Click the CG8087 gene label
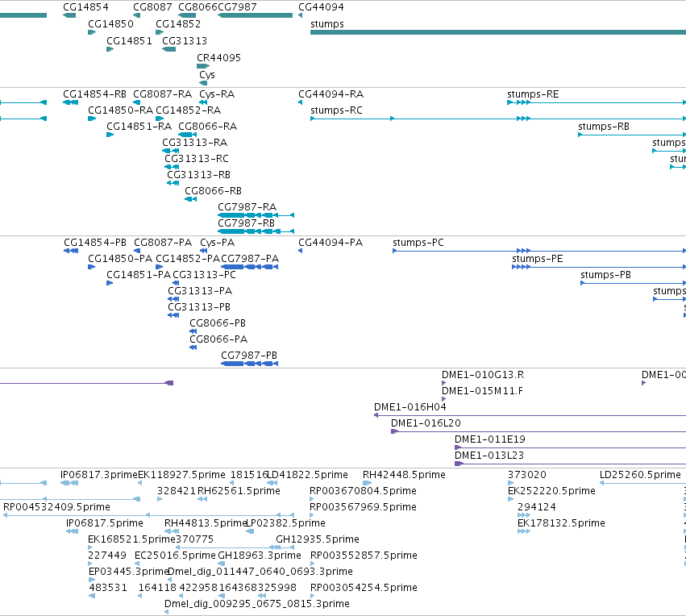Viewport: 686px width, 616px height. [152, 7]
